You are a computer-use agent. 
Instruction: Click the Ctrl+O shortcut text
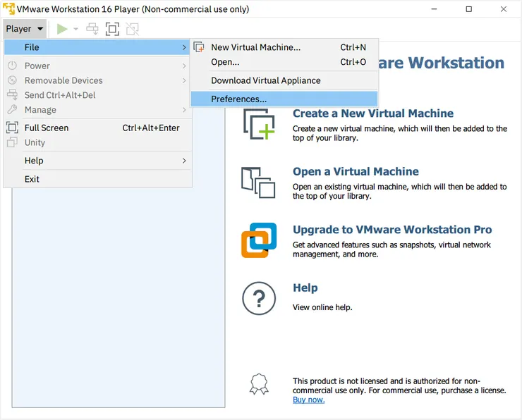tap(353, 62)
